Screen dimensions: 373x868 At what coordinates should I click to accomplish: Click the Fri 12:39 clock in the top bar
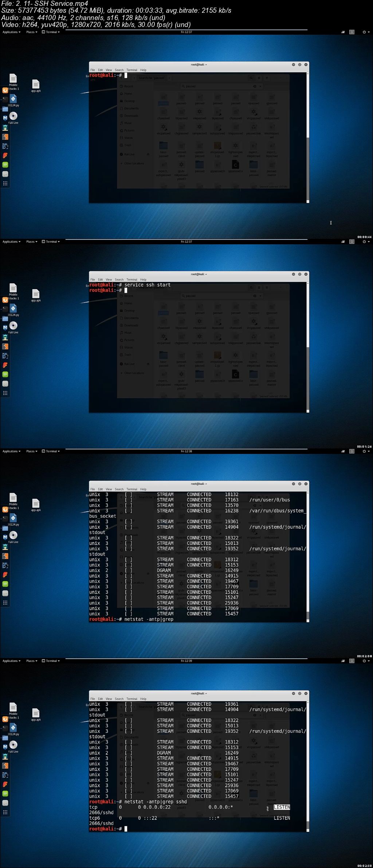click(186, 661)
